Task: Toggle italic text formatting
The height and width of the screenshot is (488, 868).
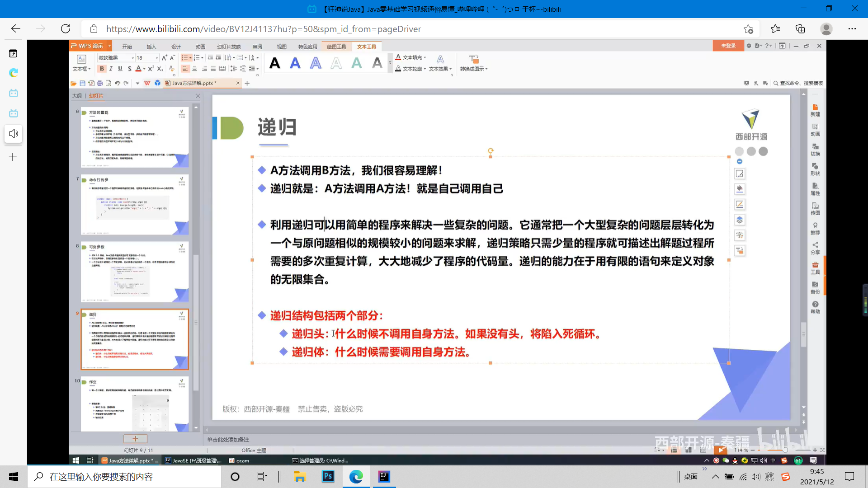Action: pos(111,69)
